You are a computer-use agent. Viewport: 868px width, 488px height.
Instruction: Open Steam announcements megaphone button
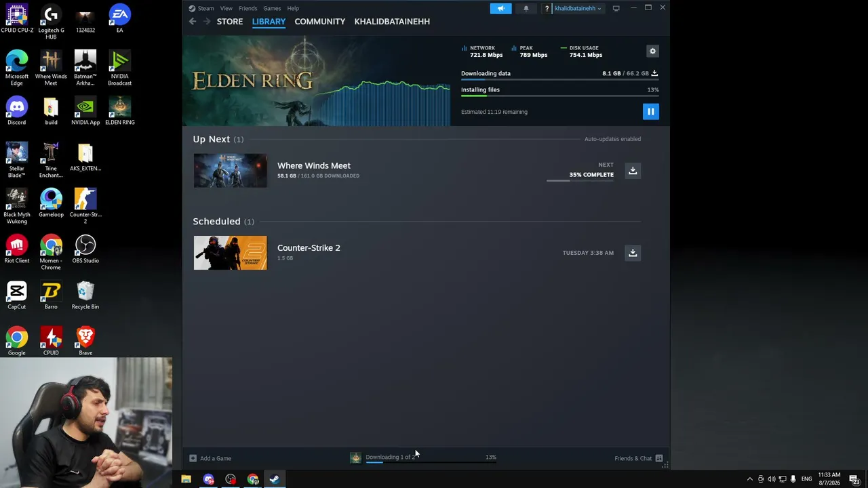[500, 9]
